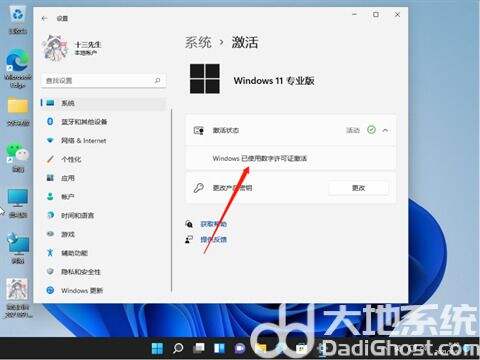Click the 辅助功能 accessibility icon
The height and width of the screenshot is (360, 480).
pos(50,253)
